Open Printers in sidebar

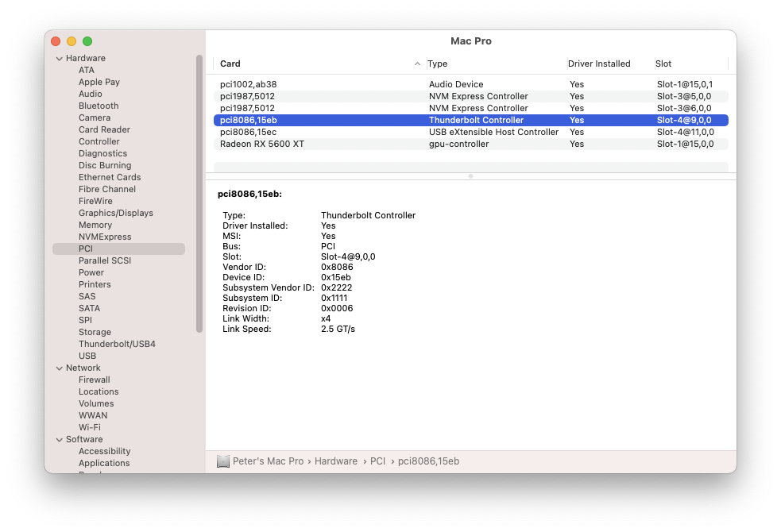[x=95, y=285]
